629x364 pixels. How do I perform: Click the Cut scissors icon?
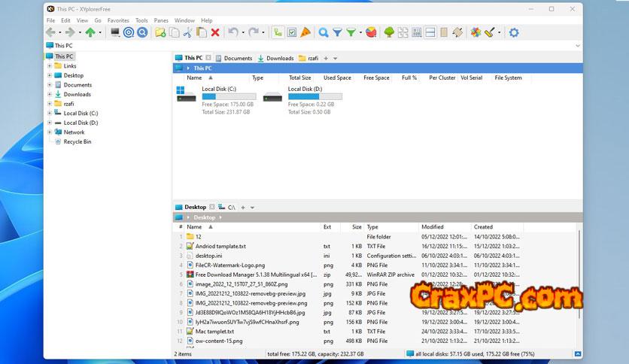coord(188,32)
